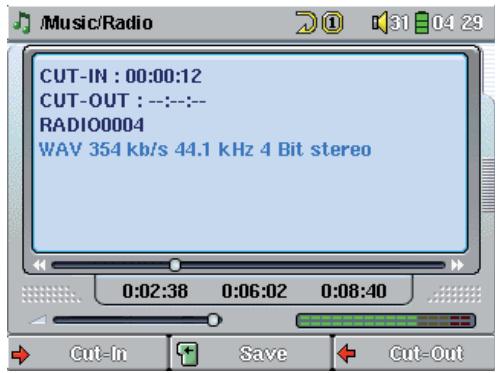Click the volume slider knob

point(213,320)
